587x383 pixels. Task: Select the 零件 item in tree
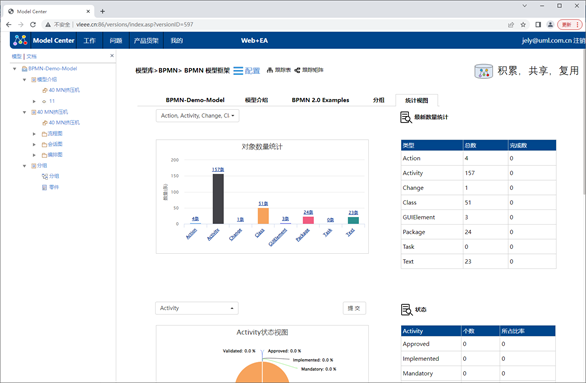(54, 187)
